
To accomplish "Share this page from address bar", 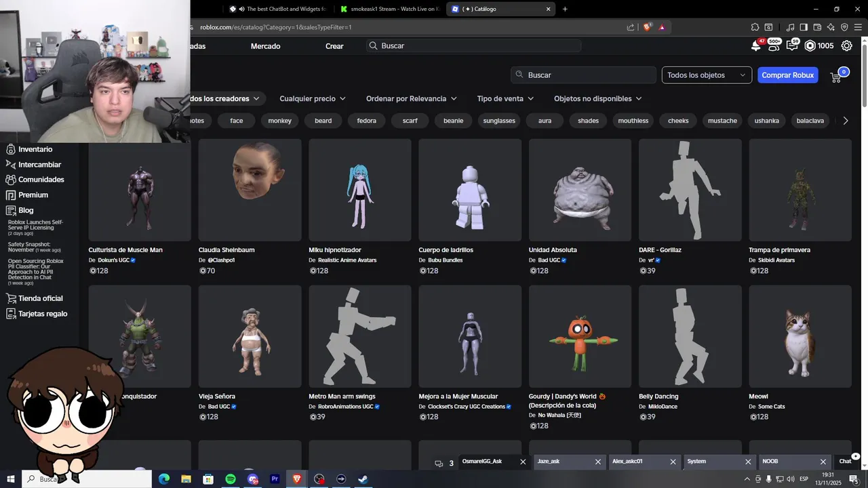I will (x=631, y=27).
